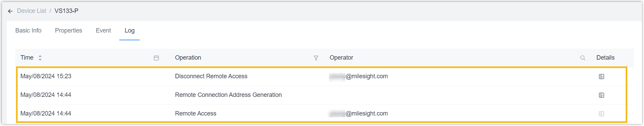Click the Operation column header

[x=188, y=58]
